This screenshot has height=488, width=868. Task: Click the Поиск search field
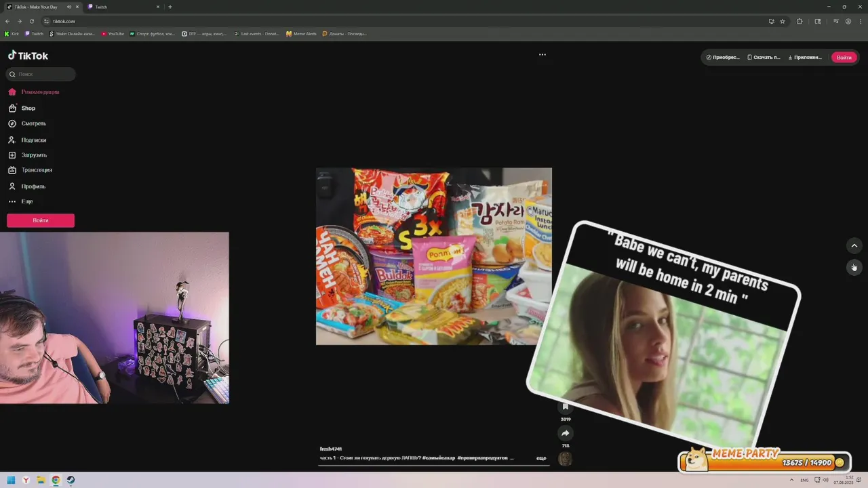coord(41,74)
